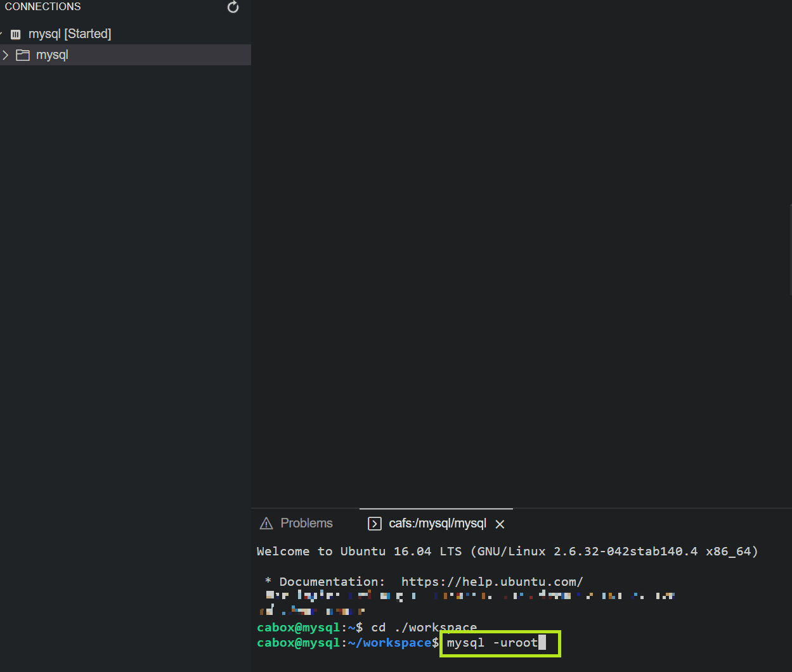Place cursor after the mysql -uroot command
792x672 pixels.
pos(544,642)
